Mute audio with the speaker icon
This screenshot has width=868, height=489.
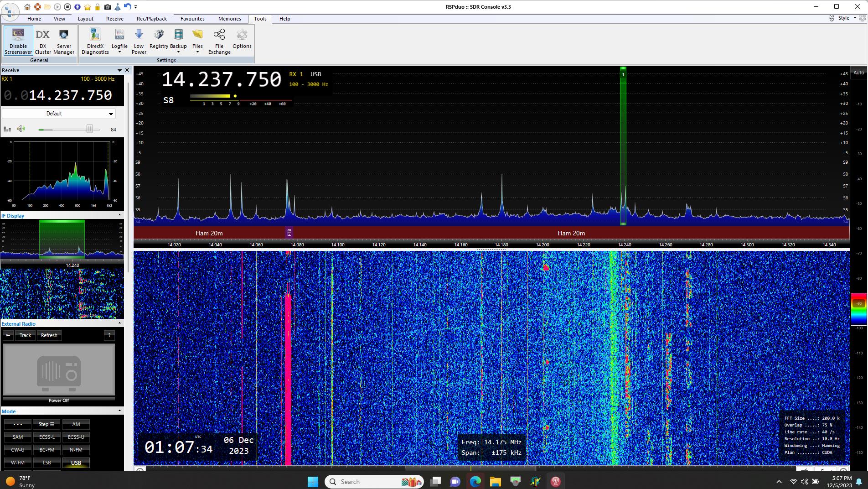pos(20,129)
